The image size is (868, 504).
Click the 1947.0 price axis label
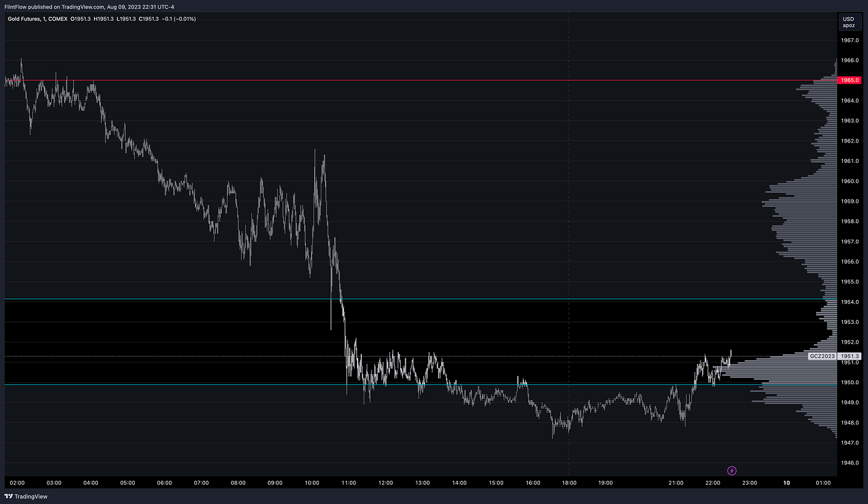coord(850,443)
